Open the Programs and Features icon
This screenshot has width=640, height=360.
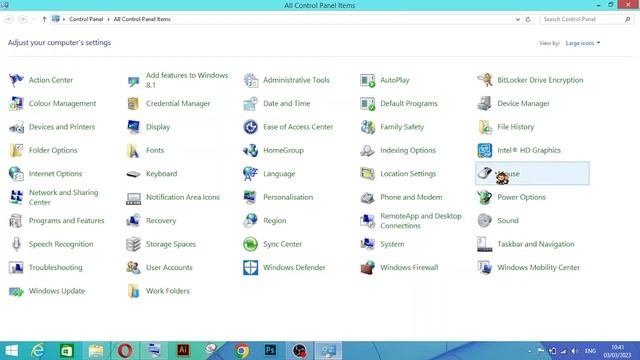tap(16, 221)
